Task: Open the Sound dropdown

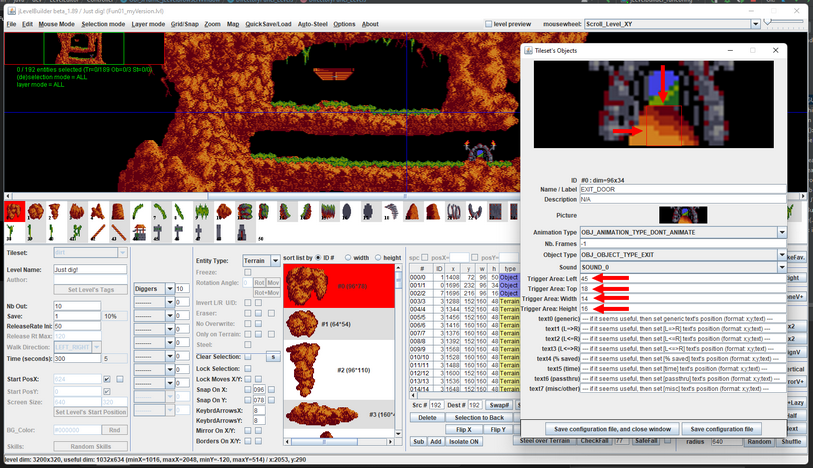Action: click(x=782, y=267)
